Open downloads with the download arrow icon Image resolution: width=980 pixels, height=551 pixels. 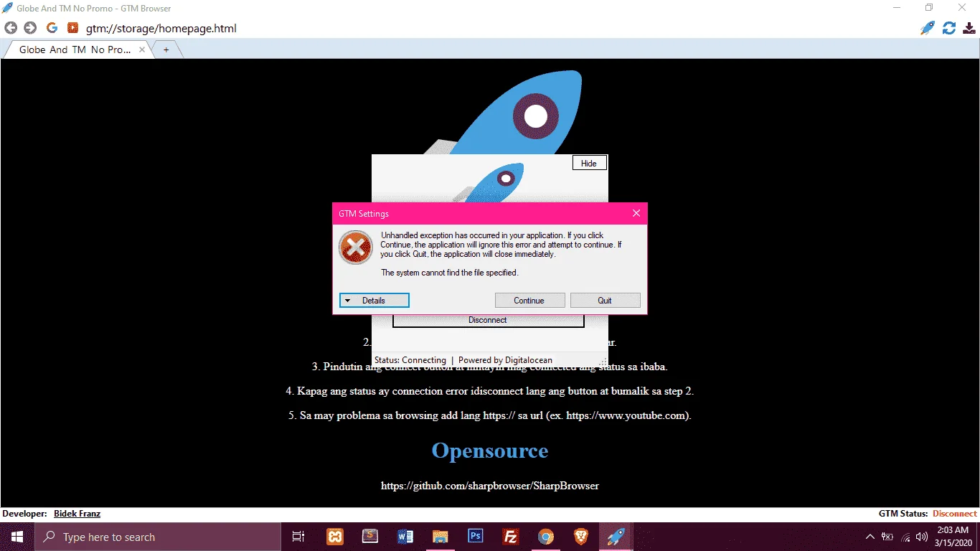pyautogui.click(x=969, y=28)
